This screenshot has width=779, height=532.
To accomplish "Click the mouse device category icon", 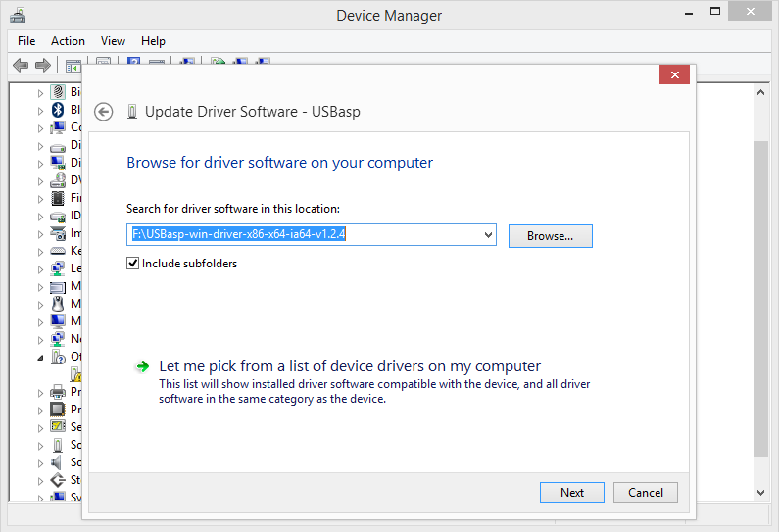I will coord(58,304).
